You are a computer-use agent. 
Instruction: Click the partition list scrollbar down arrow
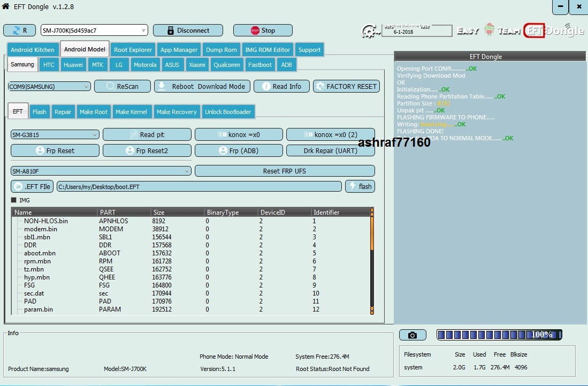click(372, 310)
